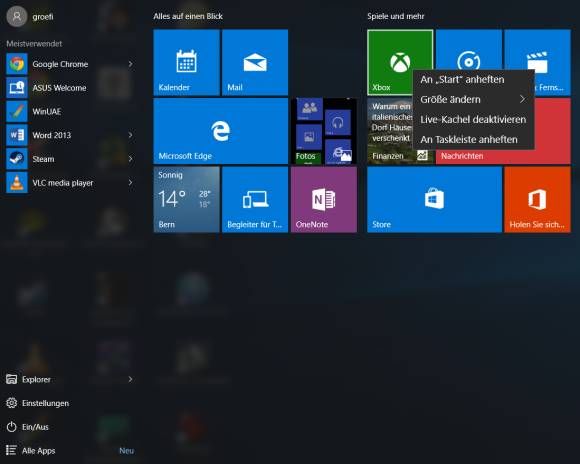Image resolution: width=580 pixels, height=464 pixels.
Task: Open the Mail tile
Action: coord(255,63)
